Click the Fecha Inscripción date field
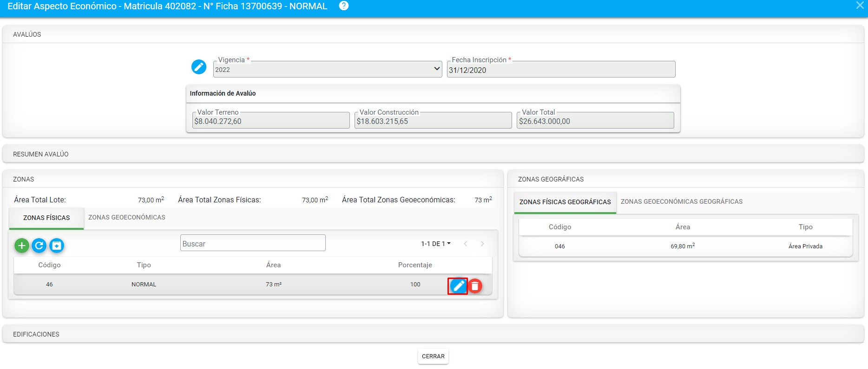Screen dimensions: 868x369 [561, 70]
